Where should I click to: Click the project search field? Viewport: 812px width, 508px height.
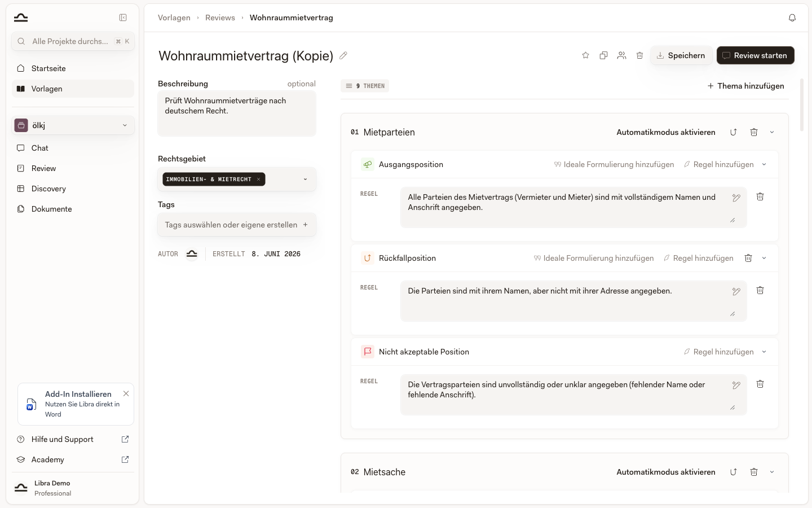[73, 41]
